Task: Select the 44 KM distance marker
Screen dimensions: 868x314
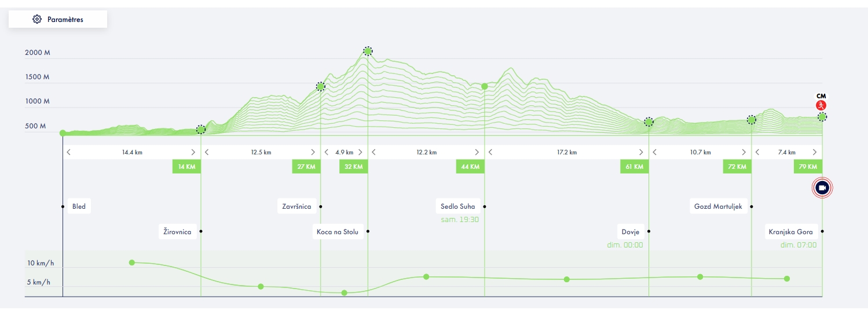Action: pos(470,167)
